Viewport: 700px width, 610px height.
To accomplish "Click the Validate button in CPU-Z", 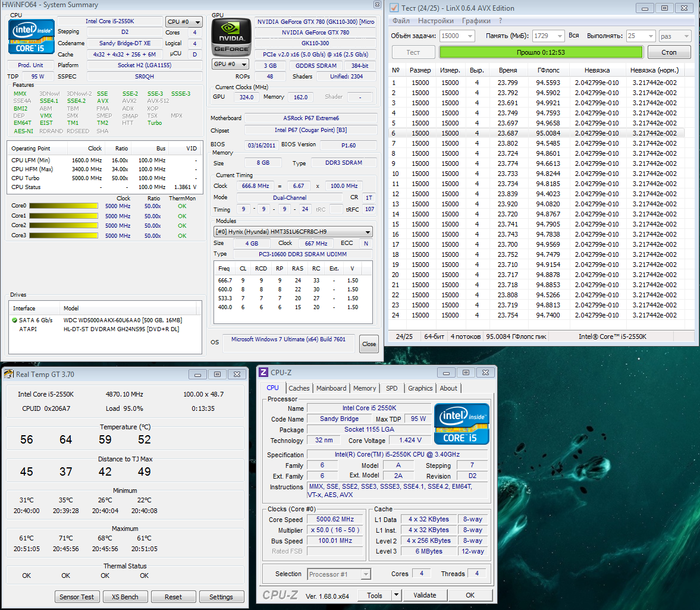I will (425, 595).
